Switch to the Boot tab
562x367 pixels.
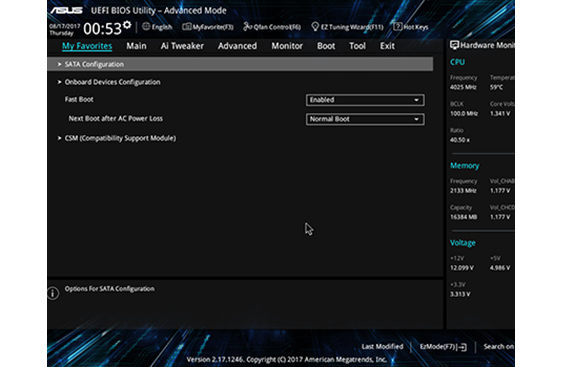click(326, 46)
